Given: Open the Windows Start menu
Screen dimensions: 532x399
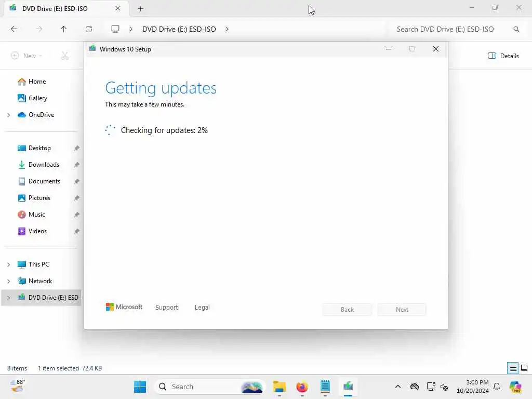Looking at the screenshot, I should (x=140, y=387).
